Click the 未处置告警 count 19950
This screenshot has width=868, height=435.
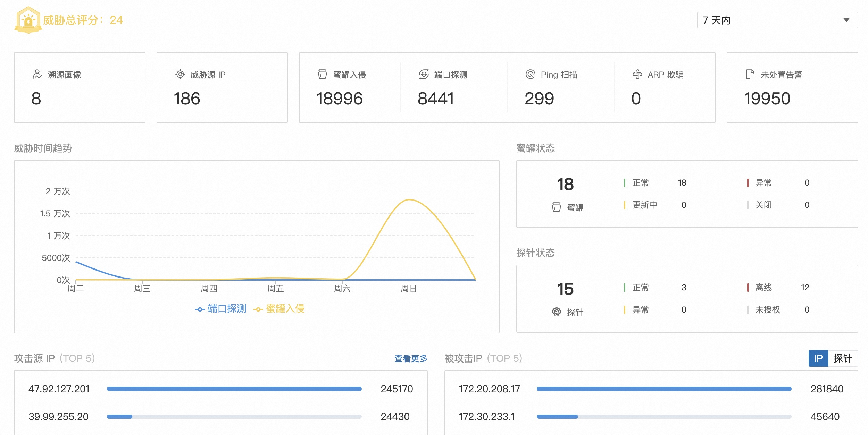[767, 99]
